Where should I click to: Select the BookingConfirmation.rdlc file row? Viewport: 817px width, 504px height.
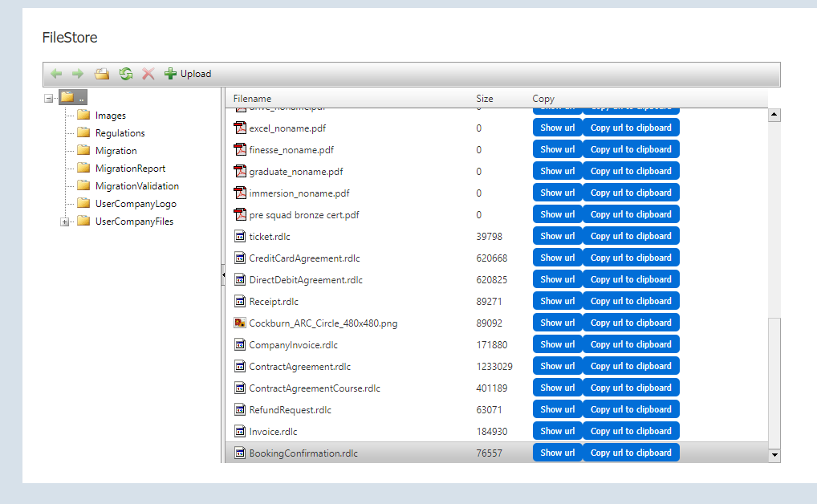coord(303,453)
